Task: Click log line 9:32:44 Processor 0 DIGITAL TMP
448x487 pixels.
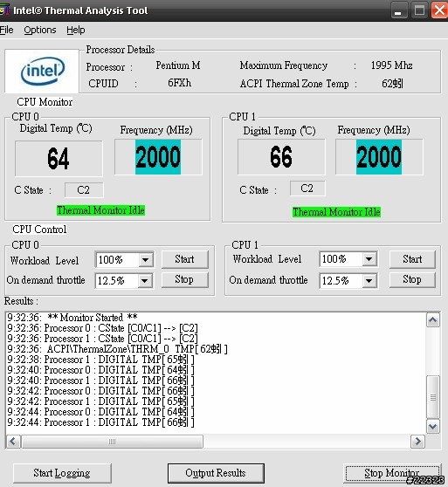Action: tap(100, 412)
